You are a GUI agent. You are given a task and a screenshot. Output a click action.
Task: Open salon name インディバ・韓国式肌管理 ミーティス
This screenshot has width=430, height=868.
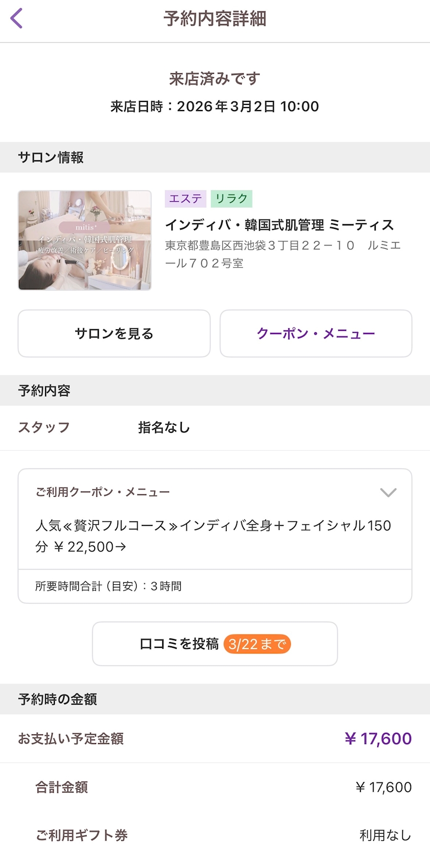(x=279, y=225)
